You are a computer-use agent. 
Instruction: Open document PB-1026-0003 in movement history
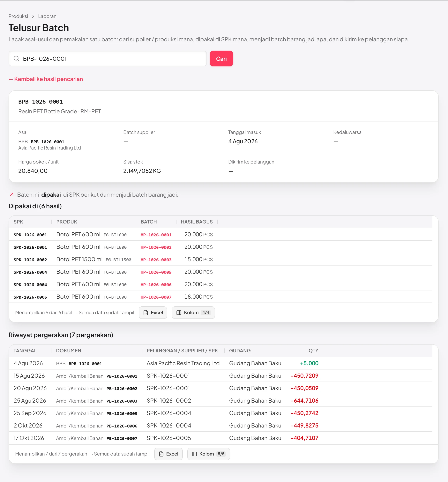(122, 401)
